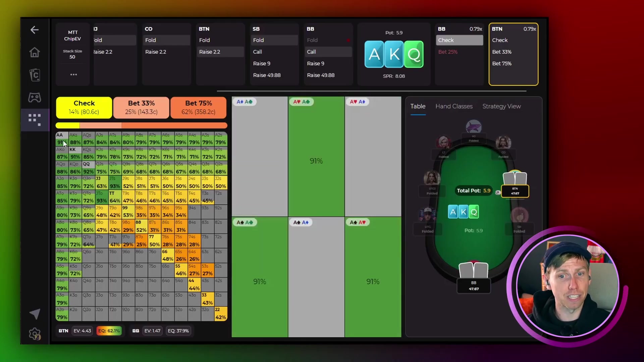644x362 pixels.
Task: Click the A♥ A♣ combo tile
Action: click(x=316, y=157)
